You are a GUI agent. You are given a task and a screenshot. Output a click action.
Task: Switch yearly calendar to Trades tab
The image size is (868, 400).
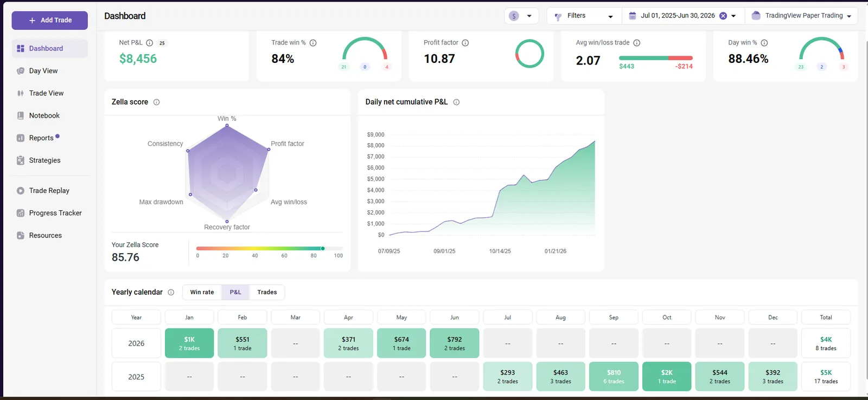tap(267, 292)
